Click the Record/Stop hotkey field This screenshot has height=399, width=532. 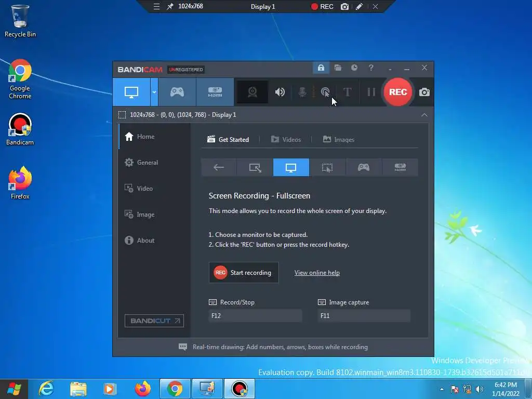click(x=255, y=316)
